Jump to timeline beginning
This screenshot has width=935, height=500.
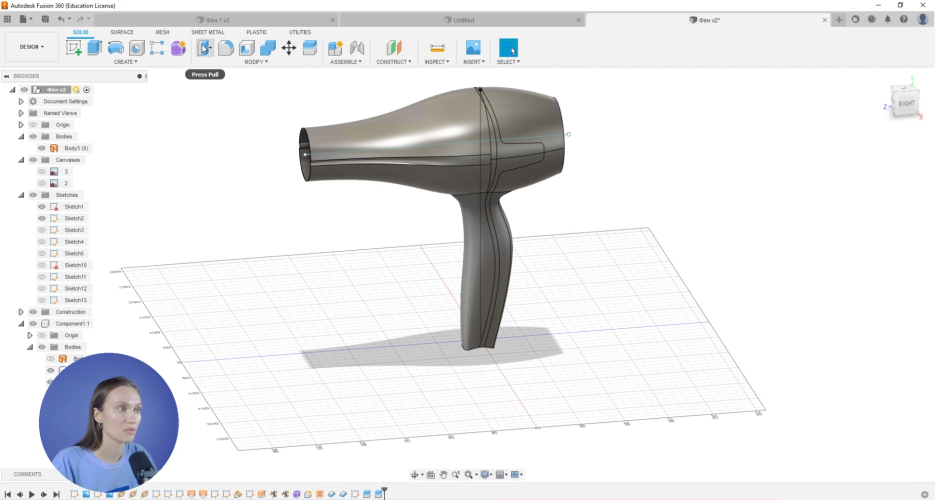pyautogui.click(x=8, y=494)
